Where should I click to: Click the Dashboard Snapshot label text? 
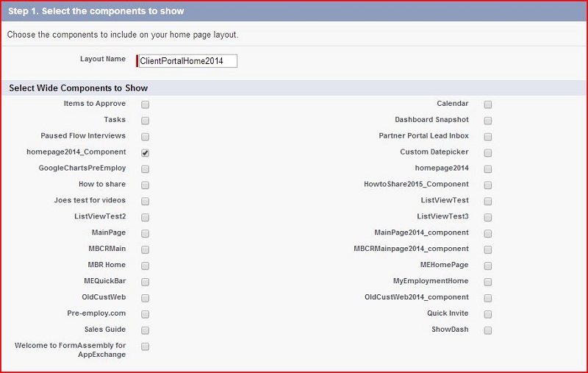tap(431, 120)
